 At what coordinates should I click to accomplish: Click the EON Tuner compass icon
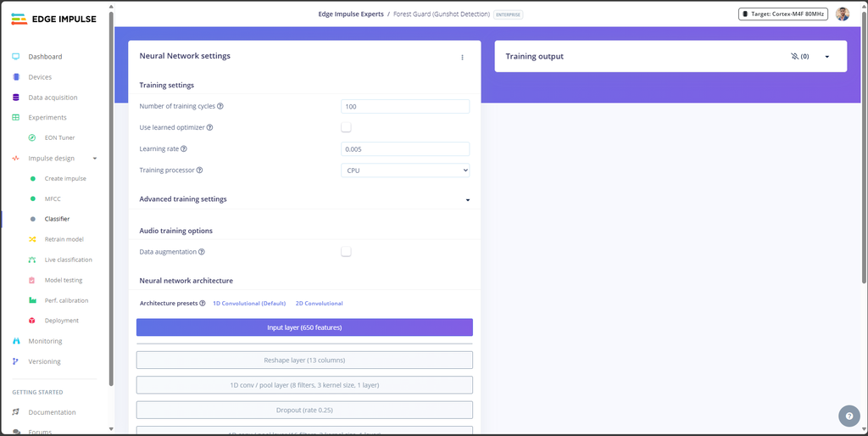click(x=32, y=138)
